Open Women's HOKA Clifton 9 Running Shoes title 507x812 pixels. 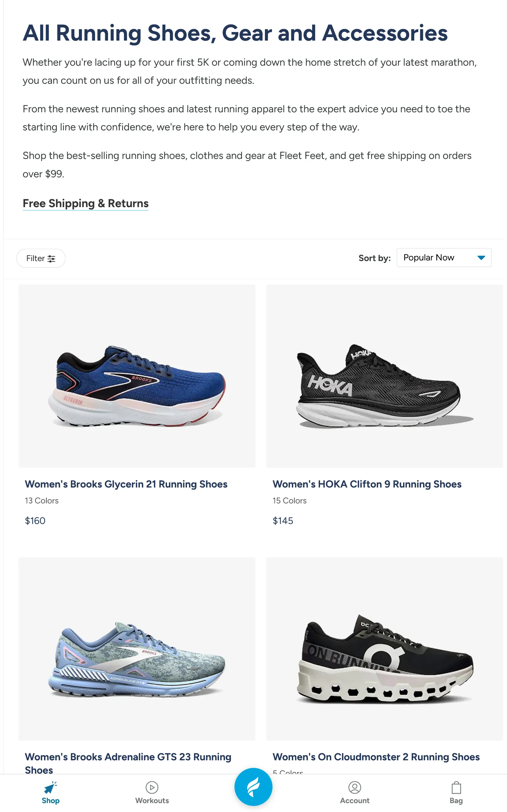367,484
